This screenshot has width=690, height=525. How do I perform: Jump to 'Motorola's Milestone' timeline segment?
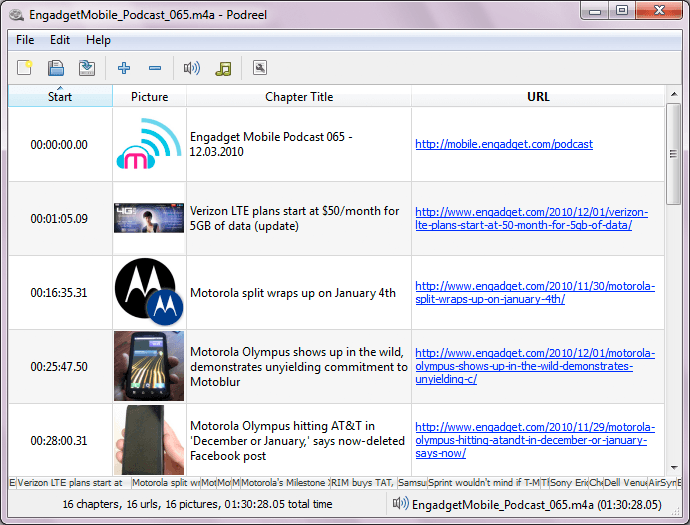click(285, 483)
